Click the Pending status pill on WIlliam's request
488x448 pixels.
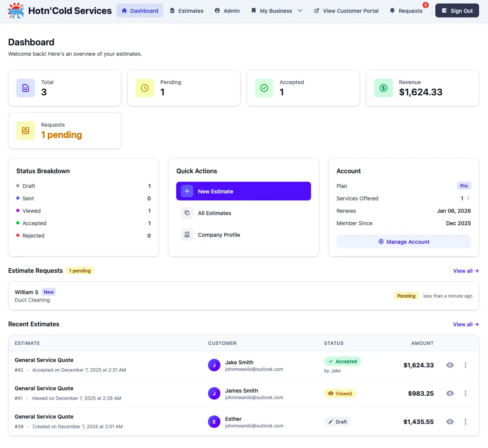tap(406, 296)
